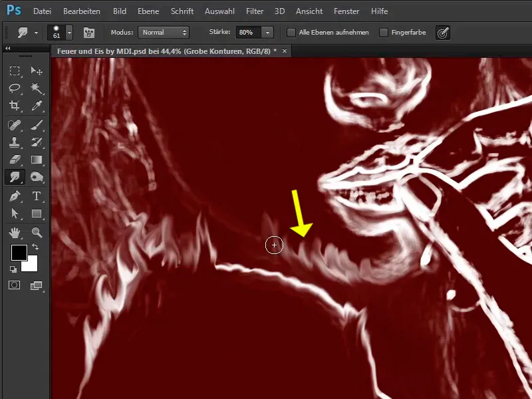Open the Schrift menu

click(x=182, y=11)
